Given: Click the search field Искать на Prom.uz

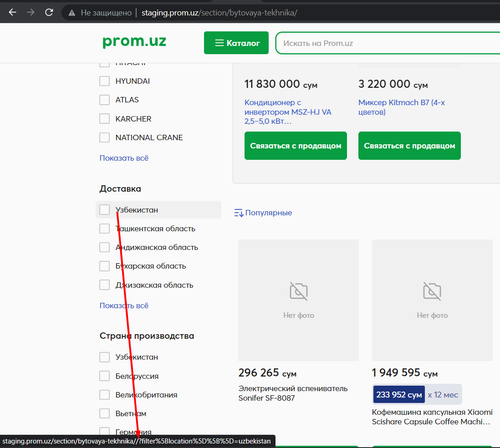Looking at the screenshot, I should pyautogui.click(x=387, y=43).
